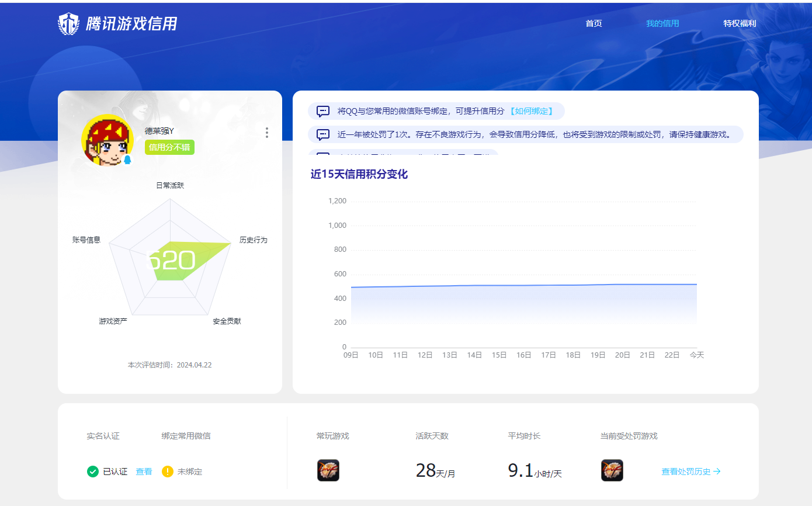Image resolution: width=812 pixels, height=506 pixels.
Task: Click the 绑定常用微信 label
Action: click(x=186, y=436)
